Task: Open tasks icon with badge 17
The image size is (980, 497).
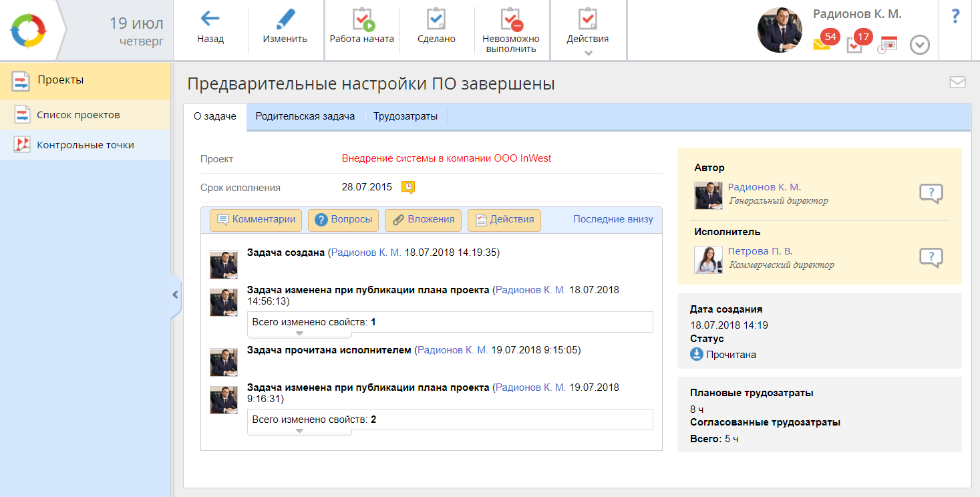Action: tap(854, 44)
